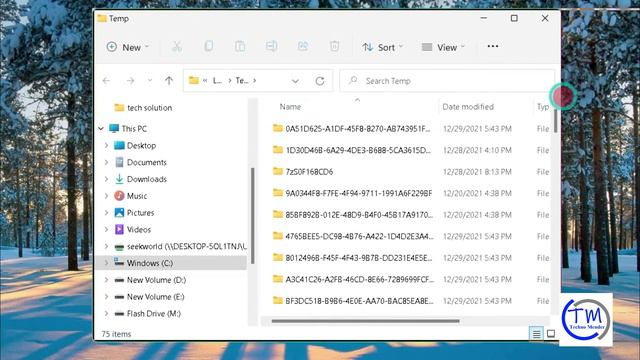Click the Search Temp field

[x=447, y=81]
